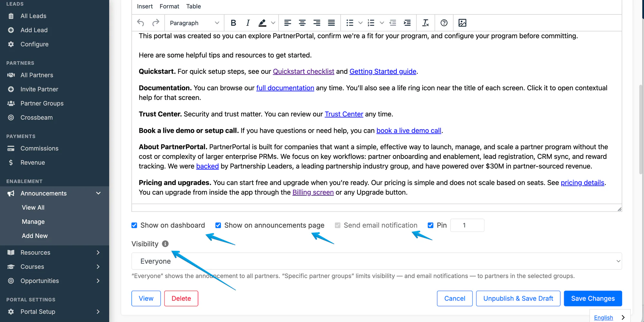Follow book a live demo call link
644x322 pixels.
pyautogui.click(x=409, y=131)
